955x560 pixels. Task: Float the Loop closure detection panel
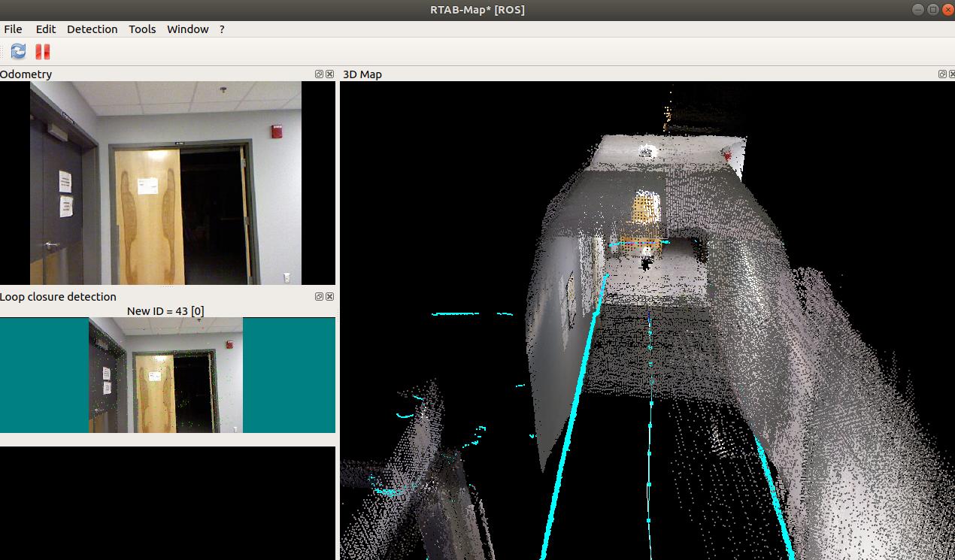coord(320,297)
